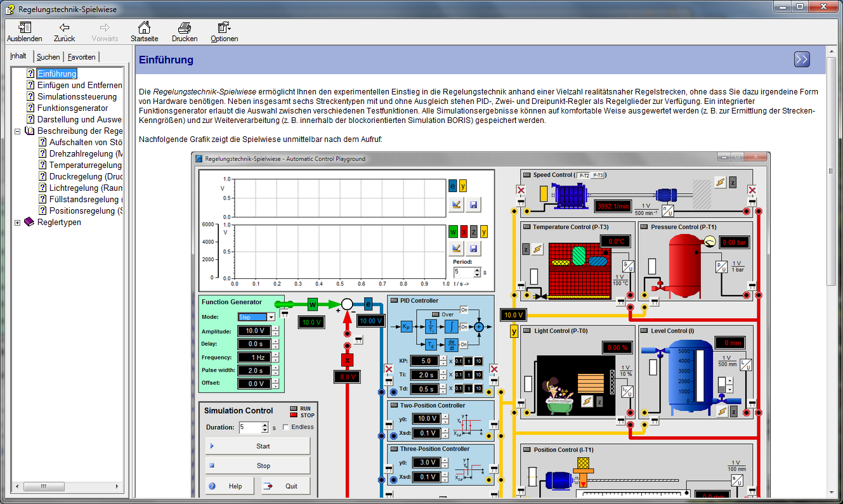The height and width of the screenshot is (504, 843).
Task: Click the help-file icon in the title bar
Action: tap(8, 9)
